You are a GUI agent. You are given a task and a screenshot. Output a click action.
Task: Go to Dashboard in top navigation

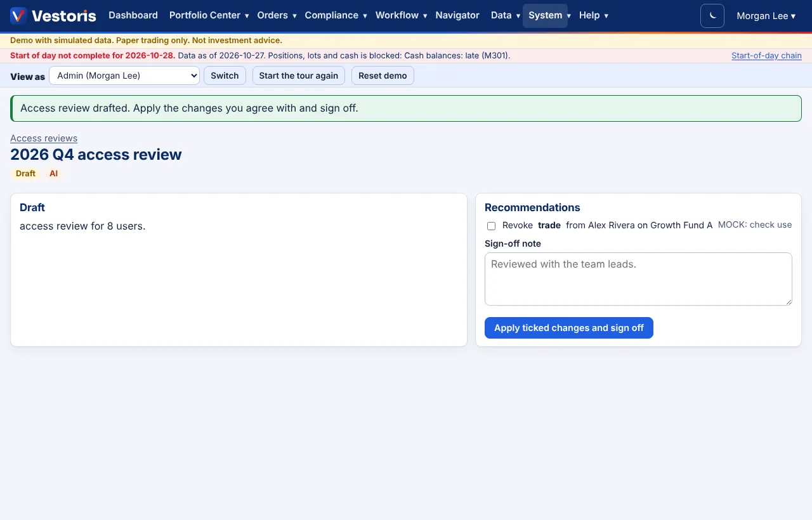(133, 15)
